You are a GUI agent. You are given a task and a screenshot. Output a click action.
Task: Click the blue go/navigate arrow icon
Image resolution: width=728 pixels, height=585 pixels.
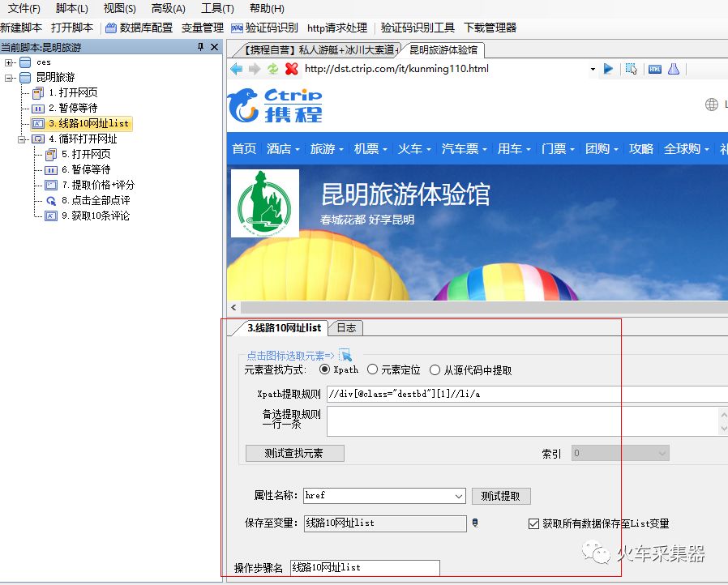(608, 69)
